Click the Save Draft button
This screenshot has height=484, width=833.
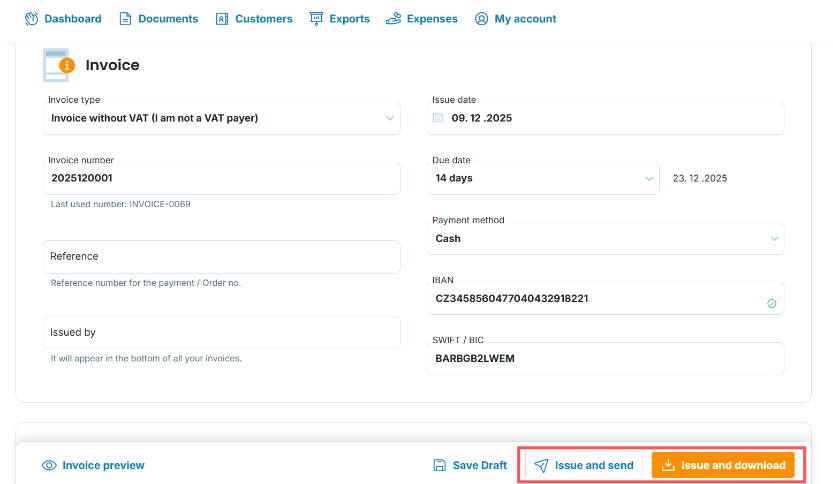point(470,465)
